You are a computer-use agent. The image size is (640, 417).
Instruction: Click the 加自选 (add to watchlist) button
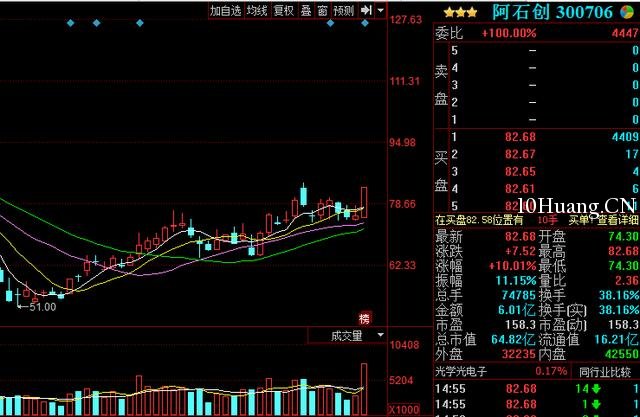[x=226, y=11]
